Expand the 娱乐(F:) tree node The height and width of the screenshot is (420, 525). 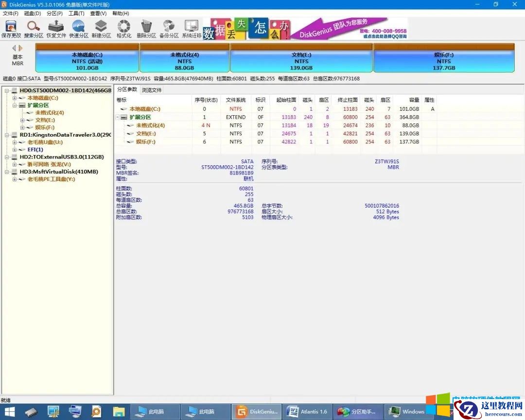point(22,128)
